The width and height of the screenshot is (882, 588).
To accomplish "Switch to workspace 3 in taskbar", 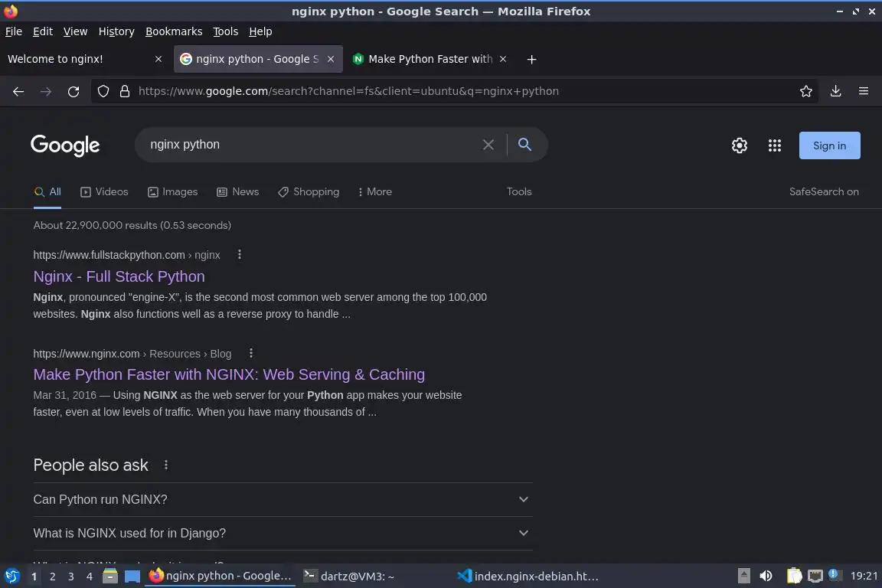I will [71, 577].
